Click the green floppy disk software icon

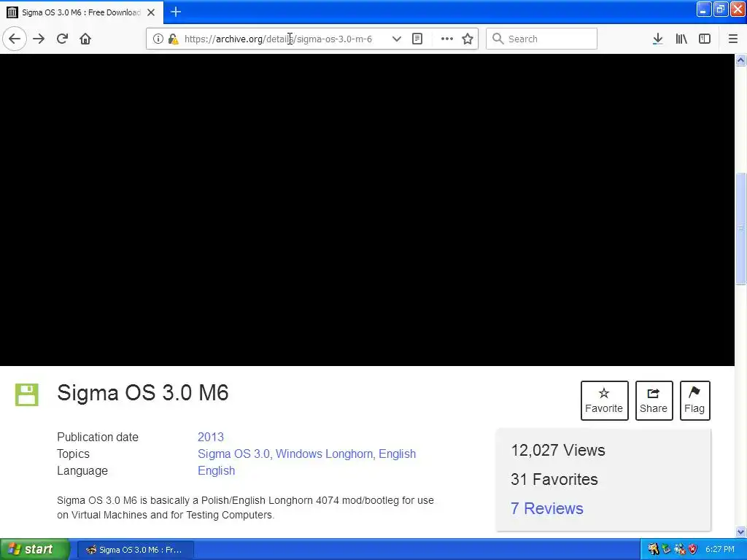click(x=27, y=394)
